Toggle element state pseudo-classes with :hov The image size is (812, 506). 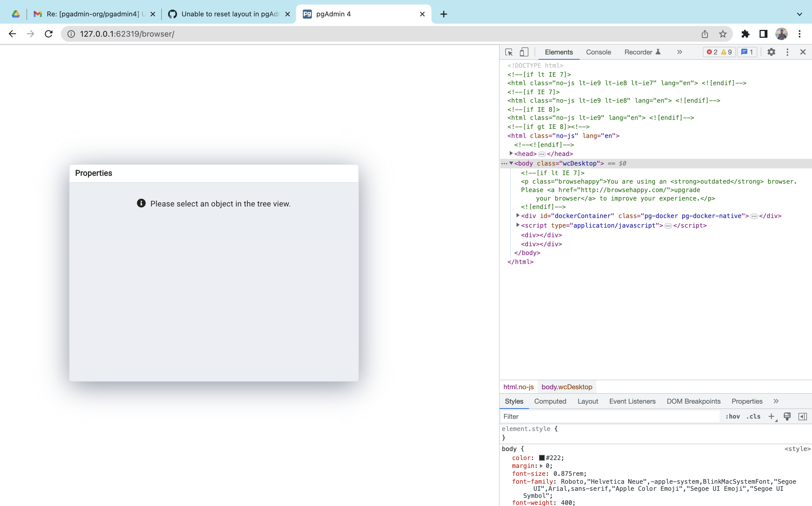click(x=732, y=416)
